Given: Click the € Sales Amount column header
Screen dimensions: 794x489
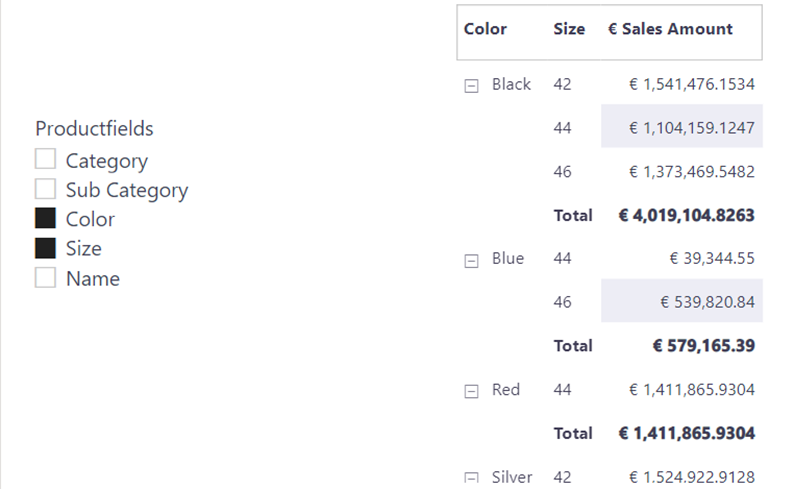Looking at the screenshot, I should coord(670,30).
